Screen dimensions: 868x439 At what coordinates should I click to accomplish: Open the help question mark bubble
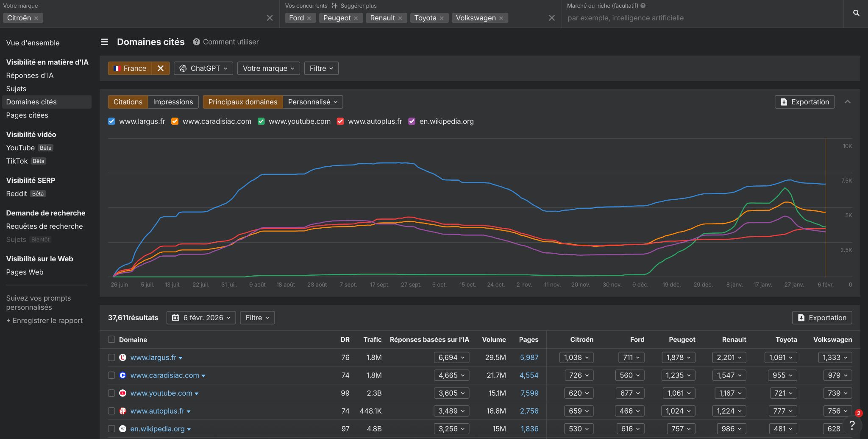click(852, 425)
